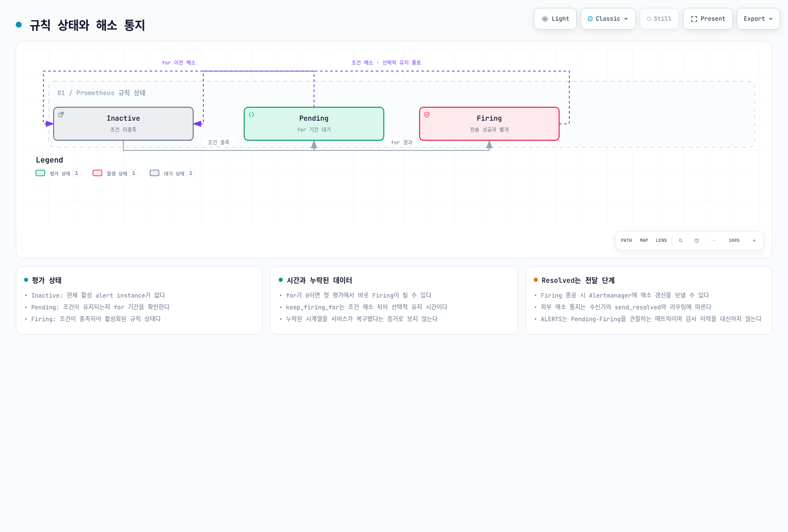Switch theme using the Light button
788x532 pixels.
pyautogui.click(x=555, y=19)
